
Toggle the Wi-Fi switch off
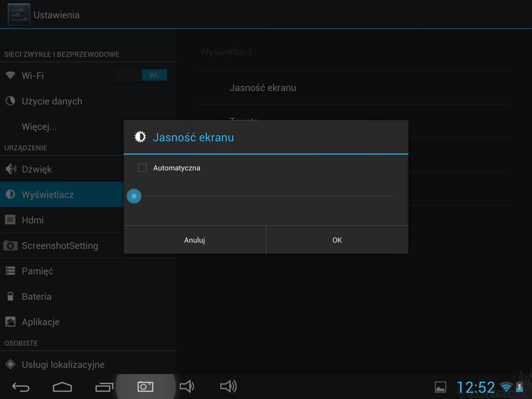coord(154,75)
